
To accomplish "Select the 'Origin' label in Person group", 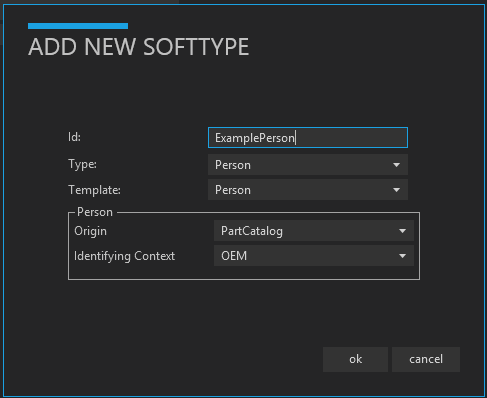I will click(90, 231).
